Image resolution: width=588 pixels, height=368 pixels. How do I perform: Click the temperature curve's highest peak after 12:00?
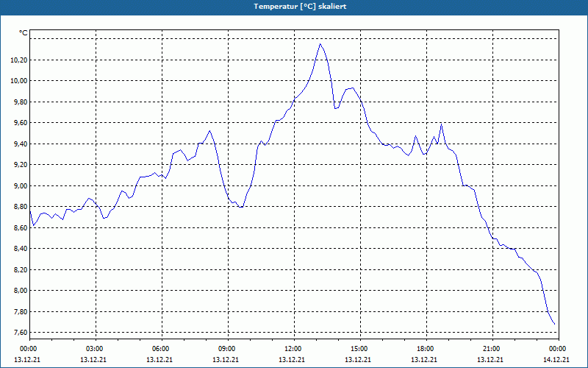pyautogui.click(x=320, y=44)
